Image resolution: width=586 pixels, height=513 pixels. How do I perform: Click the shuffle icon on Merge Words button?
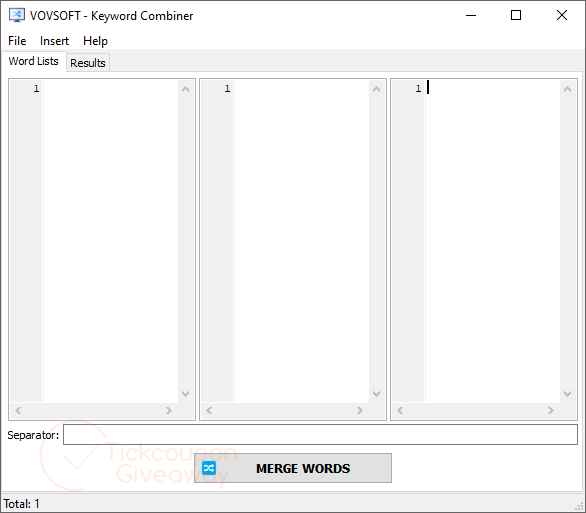(x=209, y=468)
